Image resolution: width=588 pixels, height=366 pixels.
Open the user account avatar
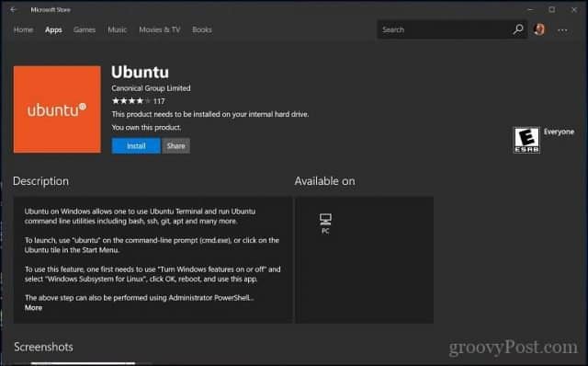[x=539, y=29]
